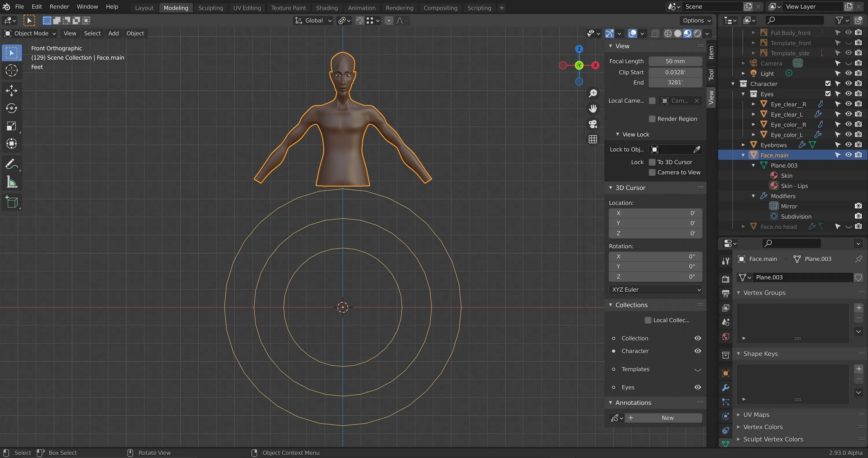The image size is (868, 458).
Task: Select the 3D Cursor tool
Action: coord(12,70)
